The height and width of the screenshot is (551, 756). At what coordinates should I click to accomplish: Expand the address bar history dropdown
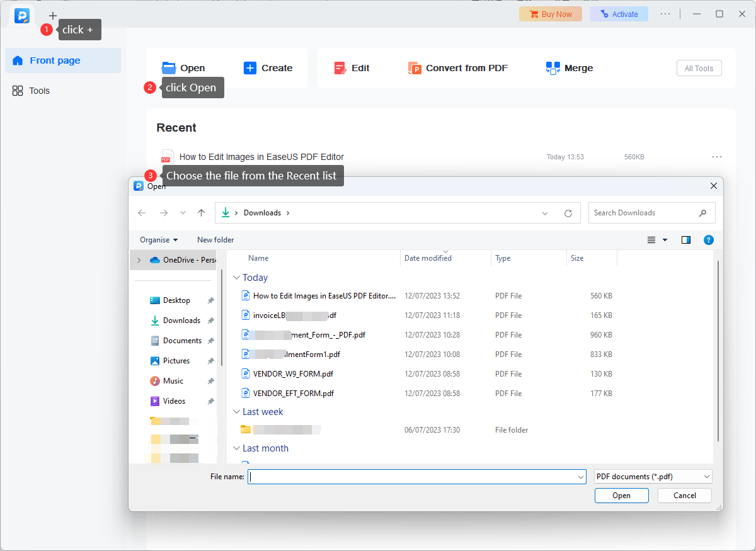[545, 213]
